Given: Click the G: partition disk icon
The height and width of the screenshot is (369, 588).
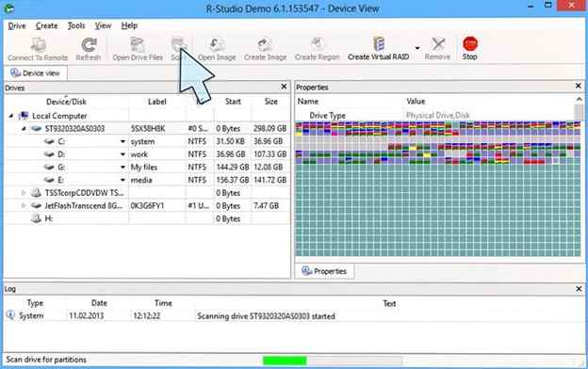Looking at the screenshot, I should pyautogui.click(x=49, y=167).
